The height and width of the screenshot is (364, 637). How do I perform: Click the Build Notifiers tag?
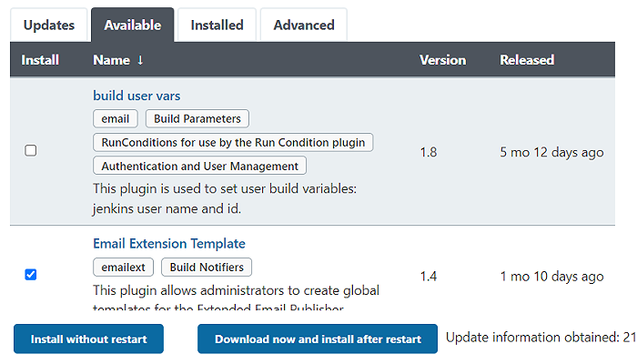coord(207,268)
